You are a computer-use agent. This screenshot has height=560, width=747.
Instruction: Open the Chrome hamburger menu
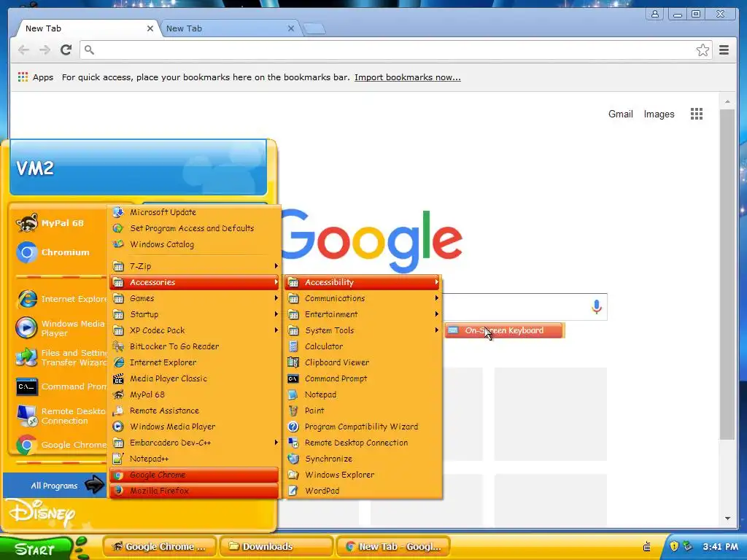pos(724,50)
